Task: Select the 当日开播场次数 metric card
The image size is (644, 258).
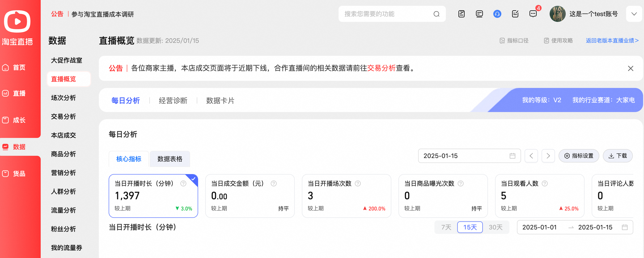Action: tap(347, 196)
